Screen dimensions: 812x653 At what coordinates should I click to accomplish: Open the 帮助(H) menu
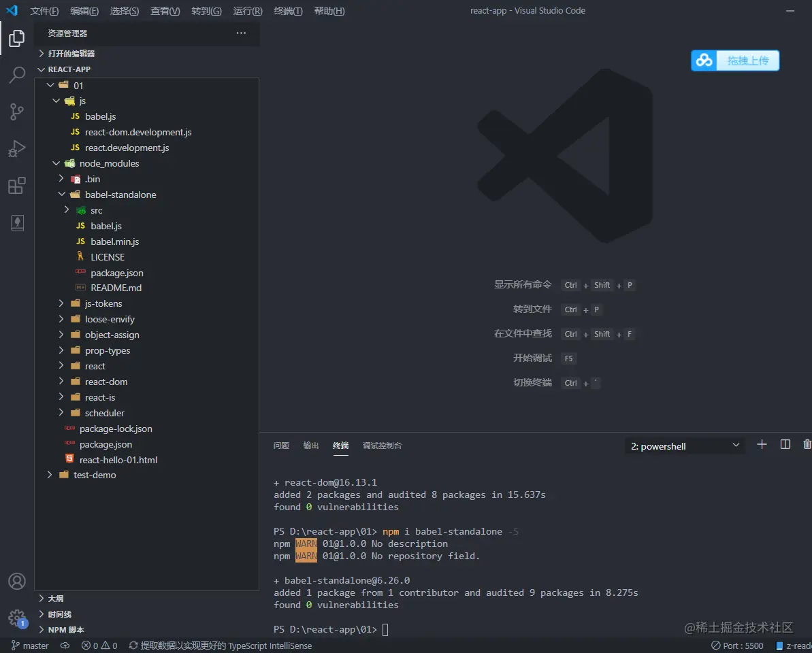point(329,11)
